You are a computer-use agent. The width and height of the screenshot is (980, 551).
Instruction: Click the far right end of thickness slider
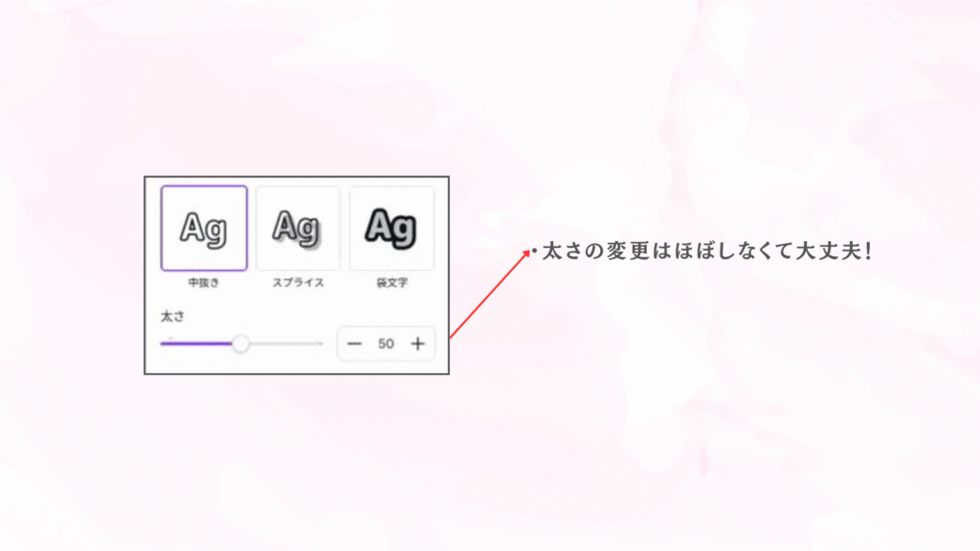pos(322,343)
